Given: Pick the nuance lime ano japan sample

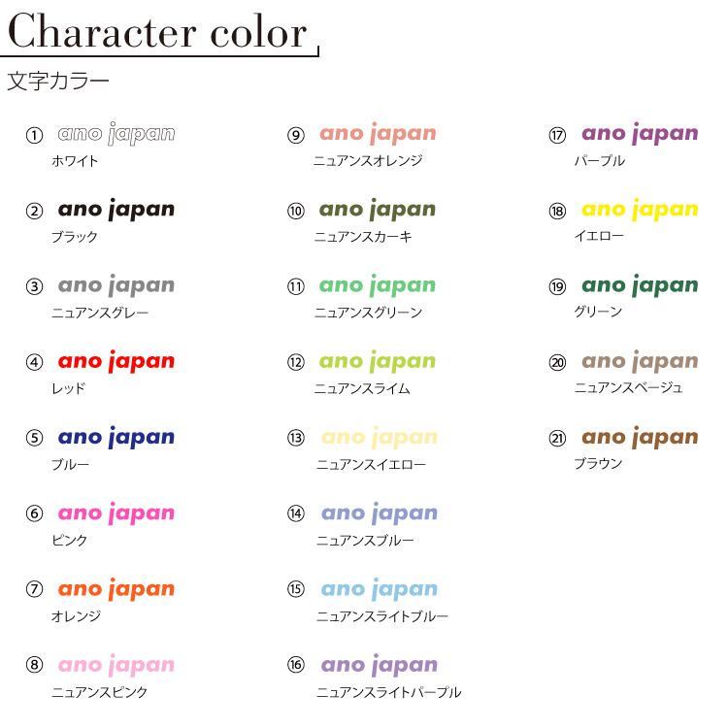Looking at the screenshot, I should [378, 361].
